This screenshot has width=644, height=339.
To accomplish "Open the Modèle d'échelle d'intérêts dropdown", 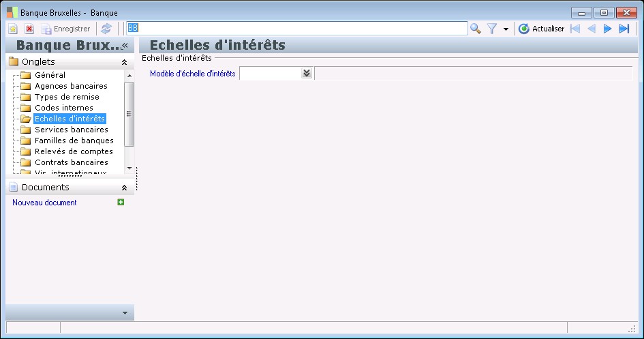I will 307,74.
